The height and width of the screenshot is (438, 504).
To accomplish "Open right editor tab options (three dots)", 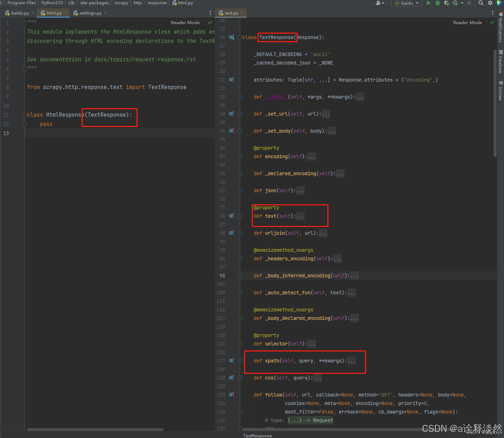I will [x=493, y=13].
